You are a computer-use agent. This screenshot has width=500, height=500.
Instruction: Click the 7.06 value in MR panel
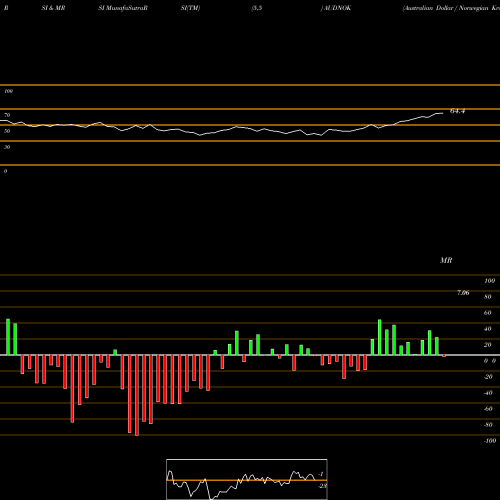(463, 293)
